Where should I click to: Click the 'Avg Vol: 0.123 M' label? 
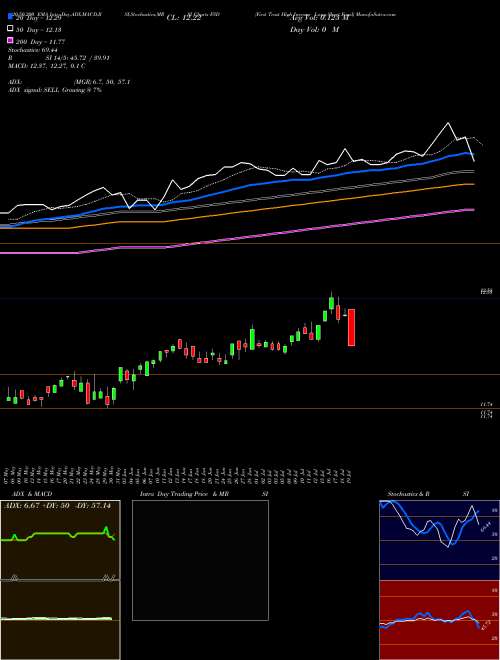click(319, 18)
